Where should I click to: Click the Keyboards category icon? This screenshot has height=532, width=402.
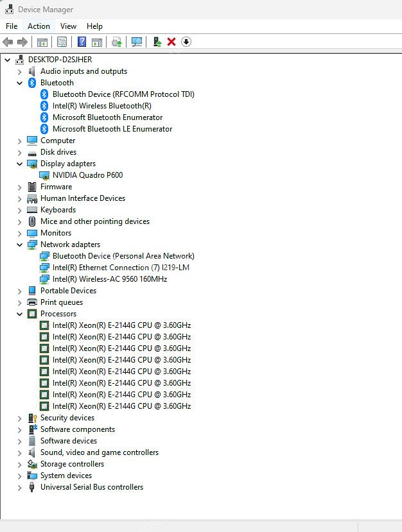click(32, 210)
